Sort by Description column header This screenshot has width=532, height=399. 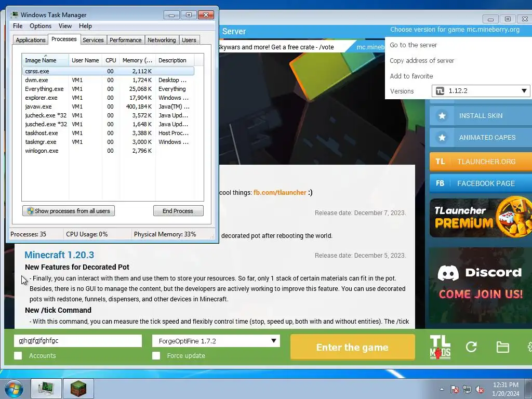[x=175, y=60]
